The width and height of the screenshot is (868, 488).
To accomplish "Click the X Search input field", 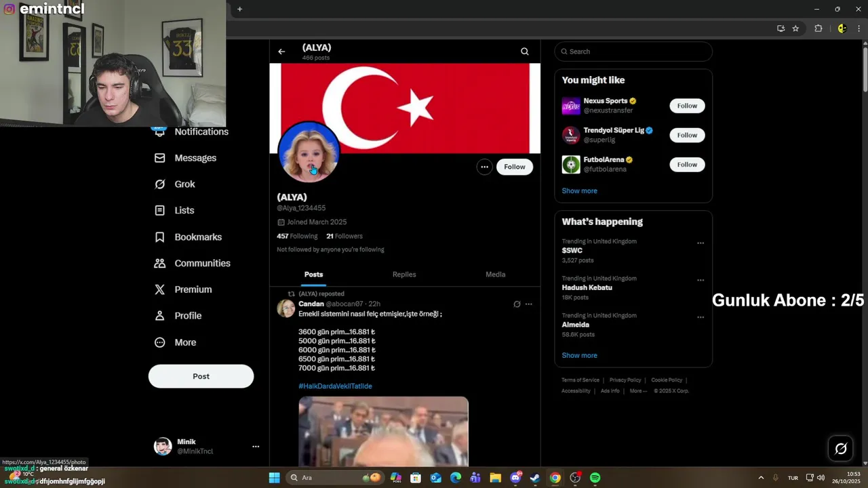I will (x=633, y=52).
